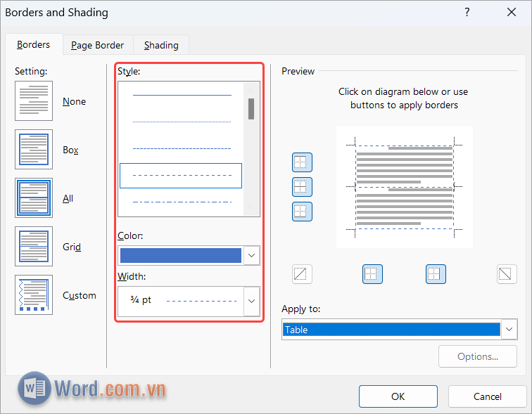The image size is (532, 414).
Task: Click the Custom setting label
Action: pyautogui.click(x=80, y=295)
